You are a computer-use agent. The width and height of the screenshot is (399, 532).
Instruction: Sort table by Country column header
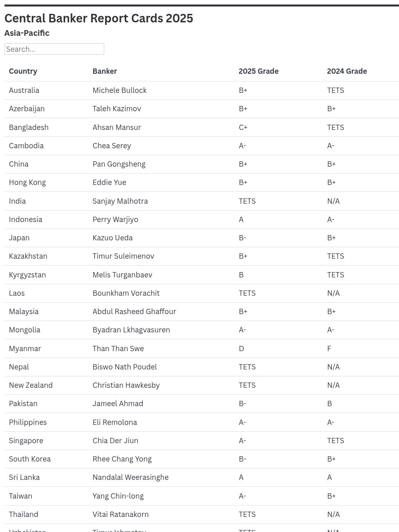pyautogui.click(x=23, y=71)
